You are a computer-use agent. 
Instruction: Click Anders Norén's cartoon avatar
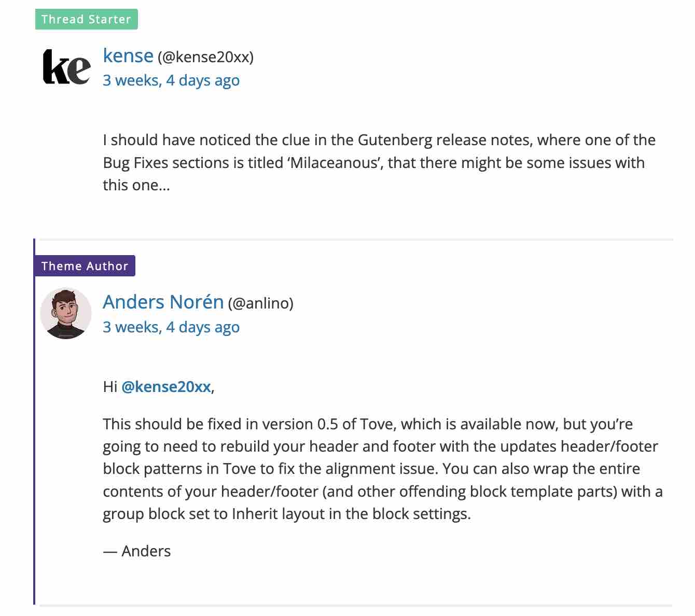point(66,313)
